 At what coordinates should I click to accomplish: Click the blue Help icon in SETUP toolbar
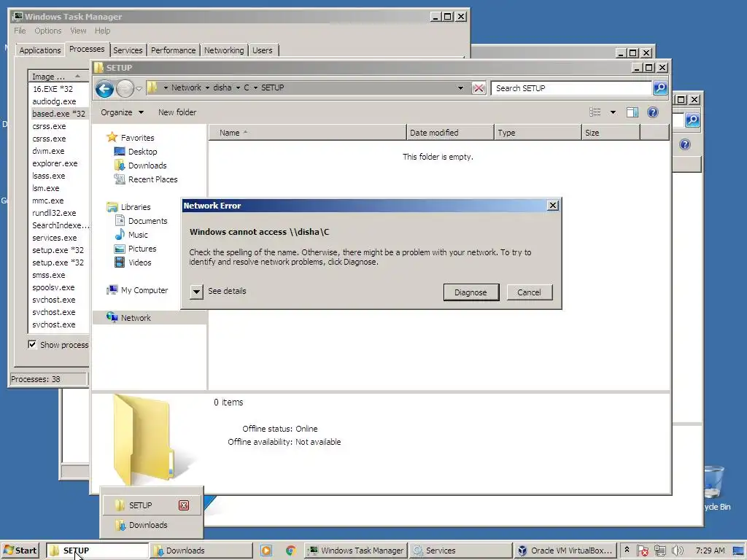click(653, 112)
